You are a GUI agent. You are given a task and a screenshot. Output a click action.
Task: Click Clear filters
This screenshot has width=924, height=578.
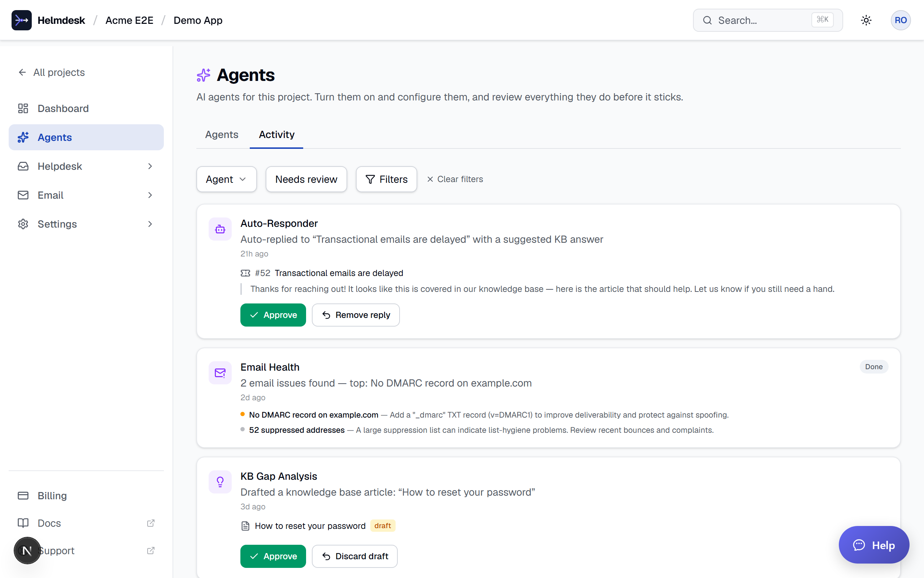coord(455,179)
